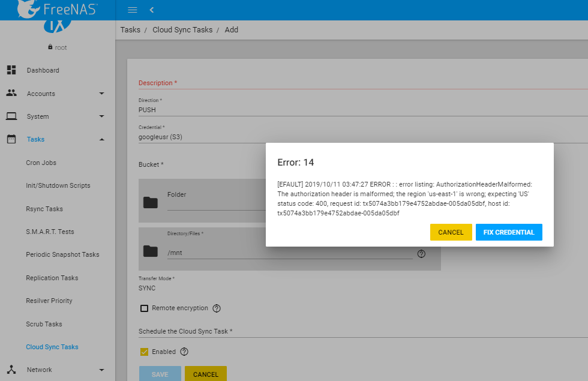Expand the Accounts menu arrow

click(x=101, y=94)
